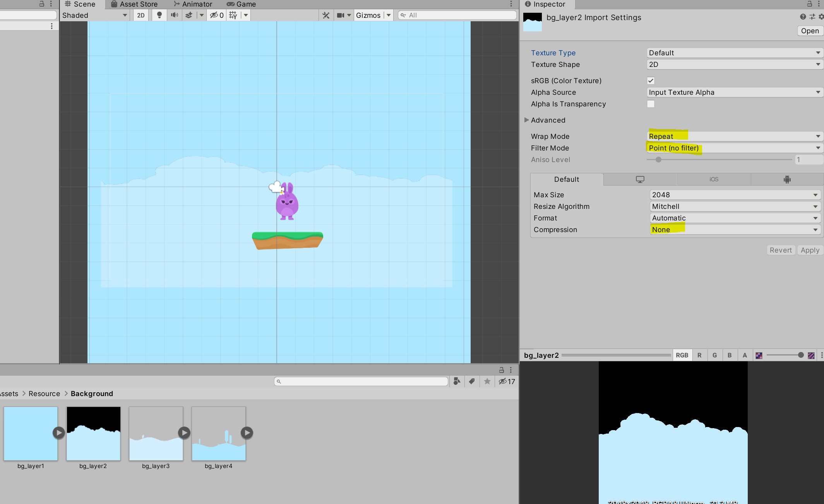Click the Open button in Inspector

[810, 31]
